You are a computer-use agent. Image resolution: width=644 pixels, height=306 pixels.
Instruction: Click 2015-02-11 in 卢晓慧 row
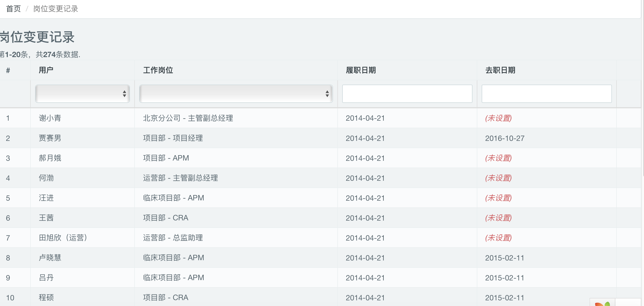(505, 258)
